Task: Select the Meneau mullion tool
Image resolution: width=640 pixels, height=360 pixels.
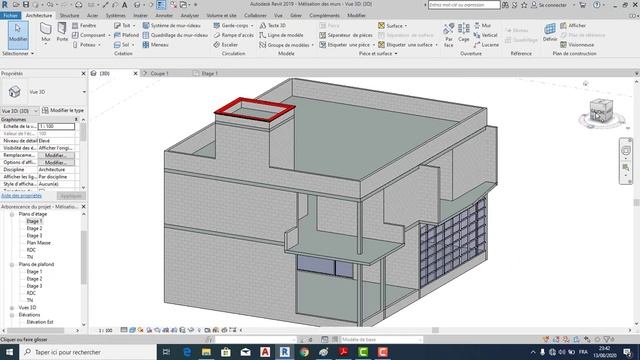Action: (x=156, y=45)
